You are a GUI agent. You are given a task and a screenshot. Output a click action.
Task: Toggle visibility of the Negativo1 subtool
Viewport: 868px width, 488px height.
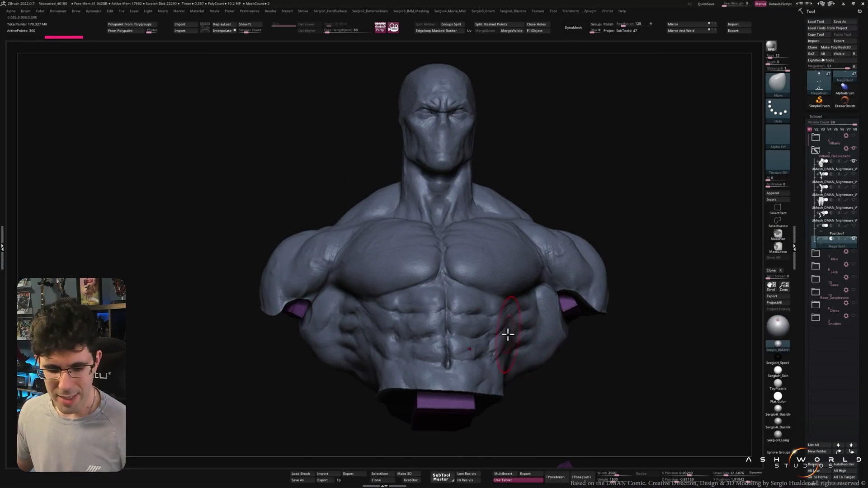(x=854, y=239)
